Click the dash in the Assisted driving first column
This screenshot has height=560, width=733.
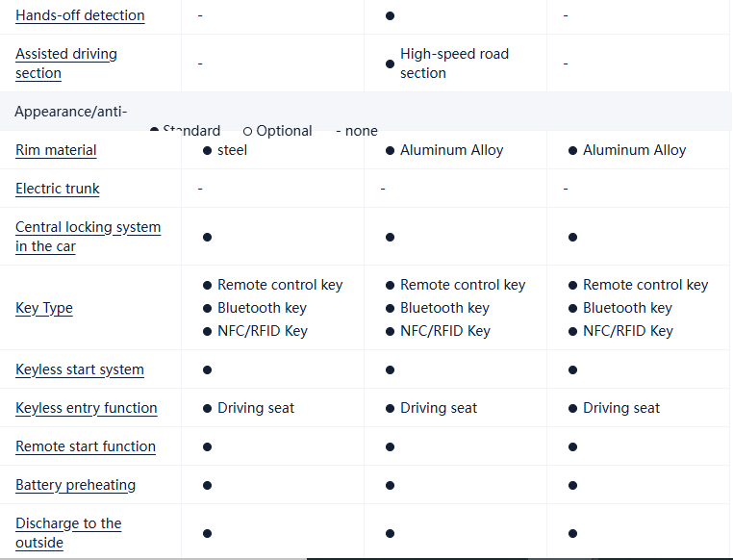pos(200,64)
